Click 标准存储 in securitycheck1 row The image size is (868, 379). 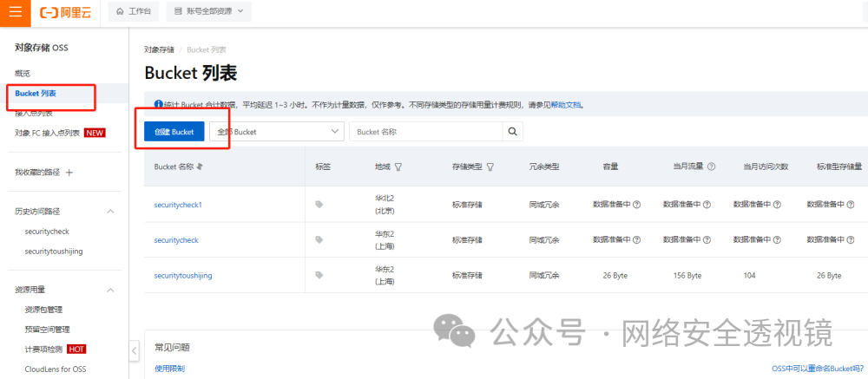(467, 205)
